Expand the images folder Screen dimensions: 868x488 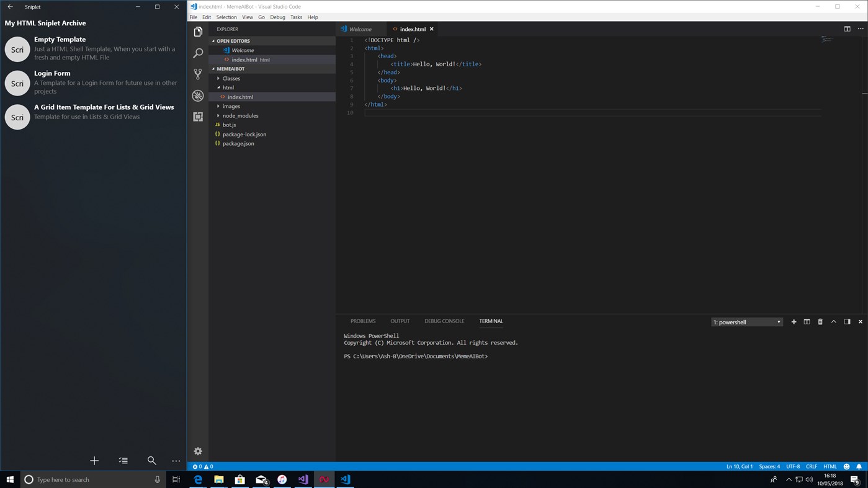pyautogui.click(x=272, y=106)
